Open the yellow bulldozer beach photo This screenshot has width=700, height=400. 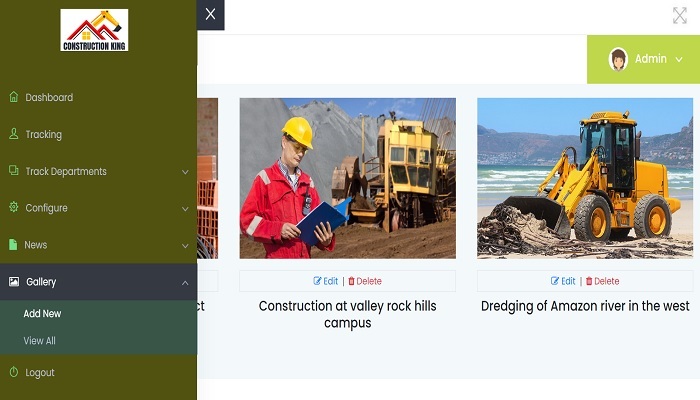(585, 178)
